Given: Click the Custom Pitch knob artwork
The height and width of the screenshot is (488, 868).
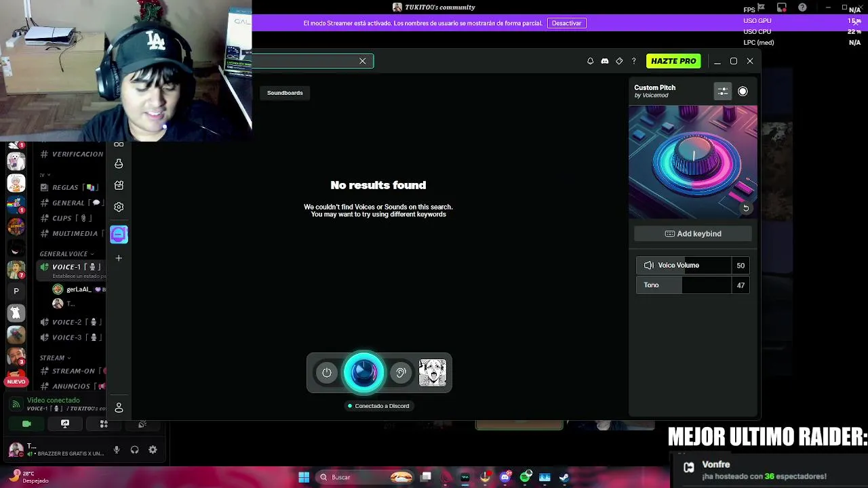Looking at the screenshot, I should [x=693, y=161].
